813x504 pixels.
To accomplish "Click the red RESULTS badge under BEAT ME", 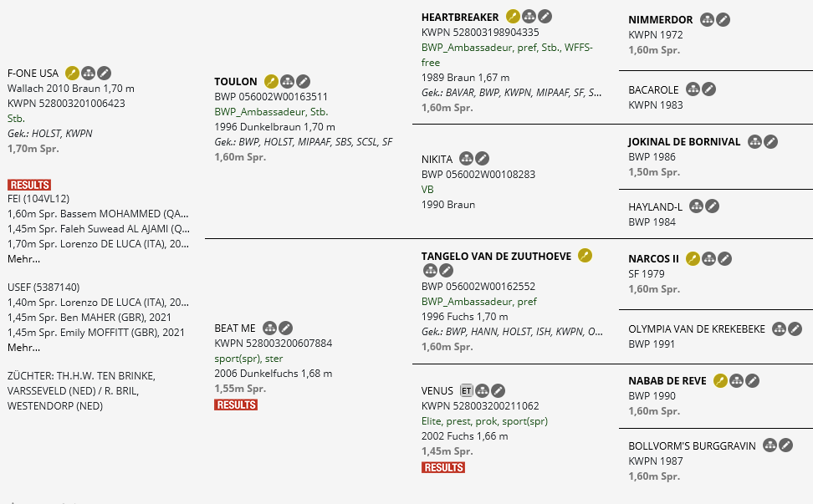I will (x=236, y=405).
